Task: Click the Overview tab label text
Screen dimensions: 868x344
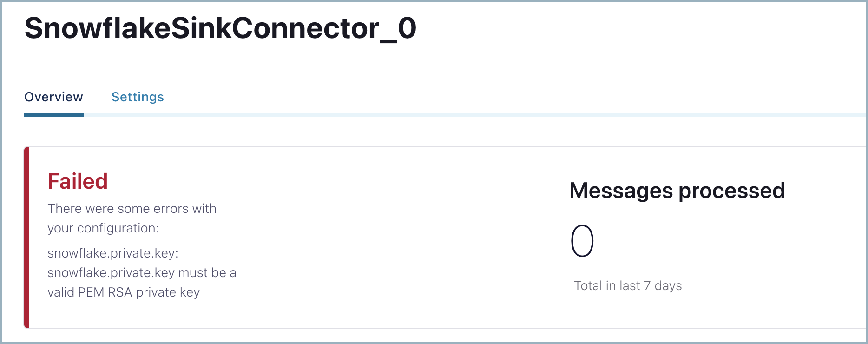Action: tap(53, 97)
